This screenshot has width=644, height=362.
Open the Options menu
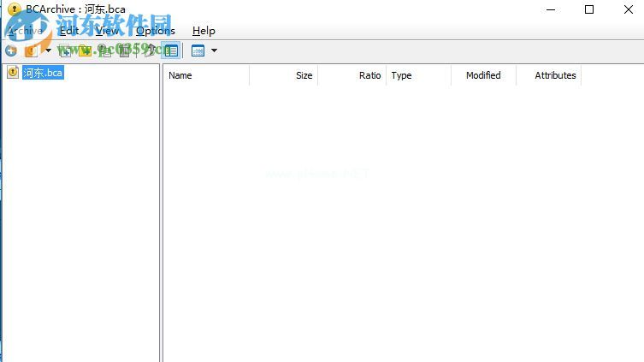[156, 31]
